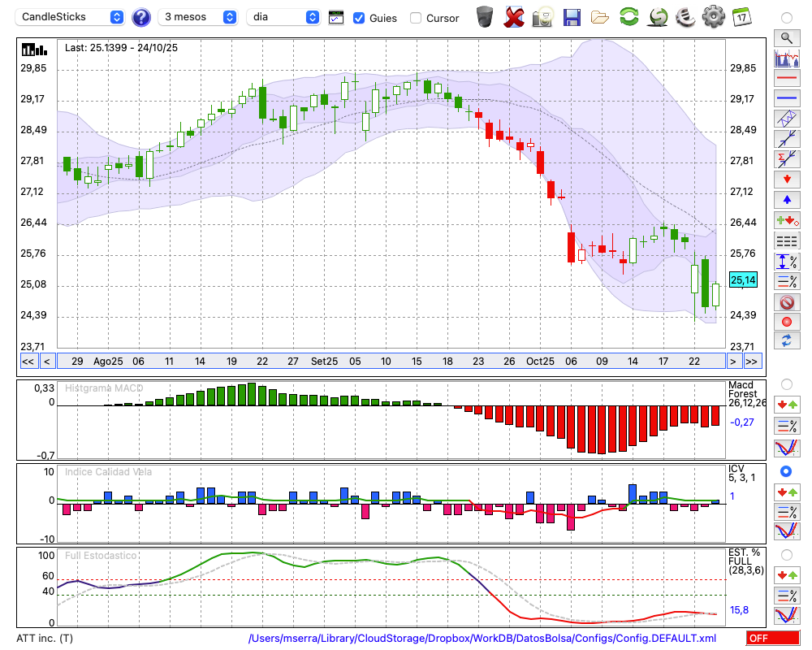Click the blue up arrow marker tool
Screen dimensions: 812x650
click(787, 200)
